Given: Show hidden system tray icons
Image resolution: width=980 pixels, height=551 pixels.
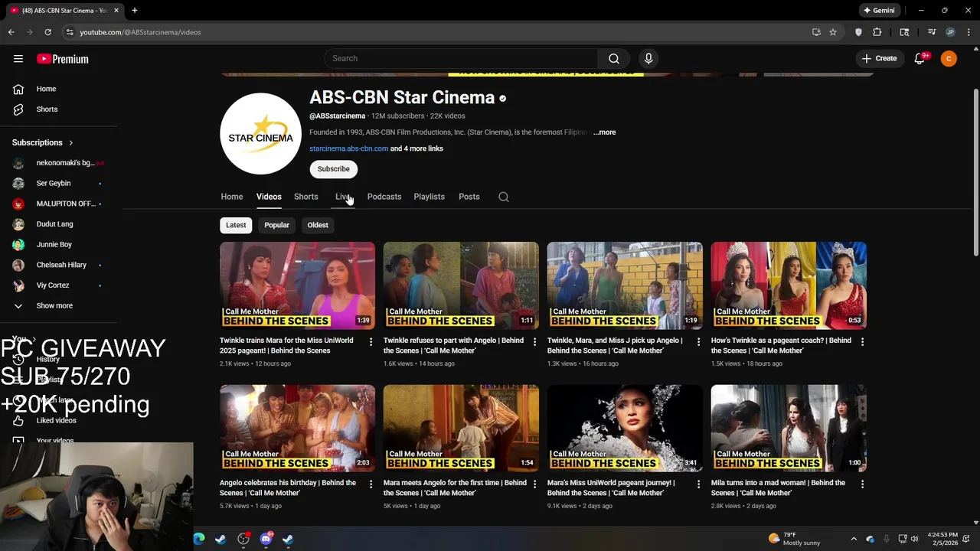Looking at the screenshot, I should tap(854, 539).
